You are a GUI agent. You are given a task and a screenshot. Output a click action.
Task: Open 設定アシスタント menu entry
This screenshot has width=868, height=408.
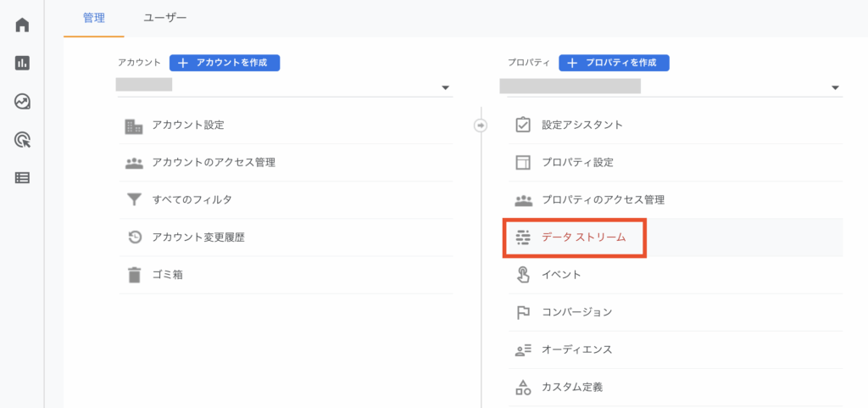point(581,126)
